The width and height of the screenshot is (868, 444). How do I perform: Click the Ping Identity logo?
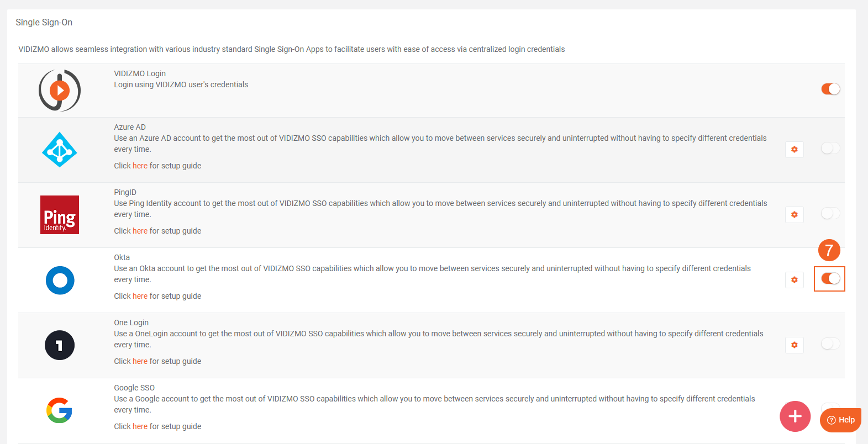coord(60,215)
